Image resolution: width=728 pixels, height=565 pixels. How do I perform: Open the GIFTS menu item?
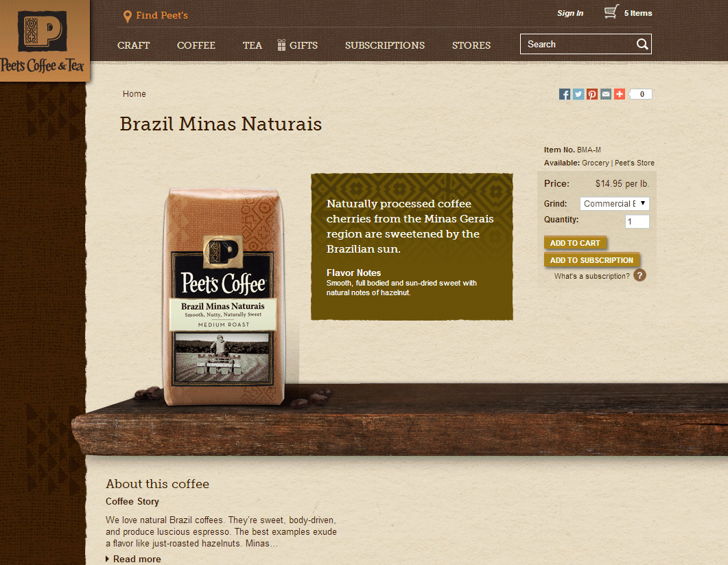[298, 45]
